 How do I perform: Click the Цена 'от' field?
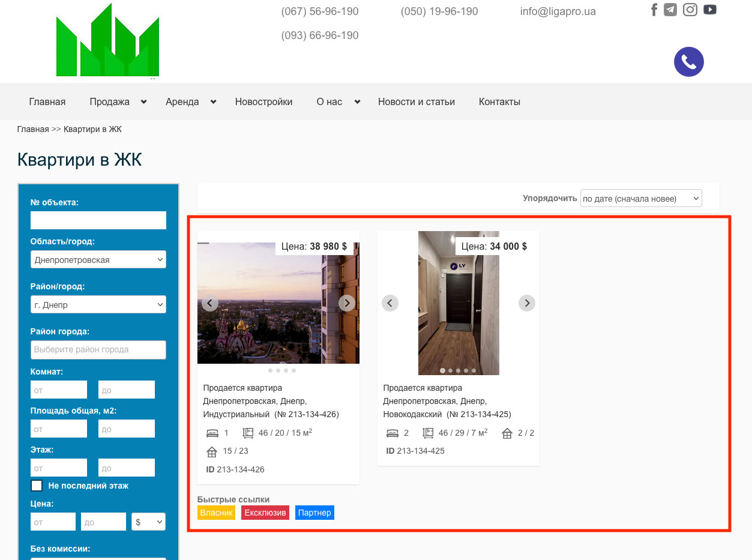coord(53,522)
